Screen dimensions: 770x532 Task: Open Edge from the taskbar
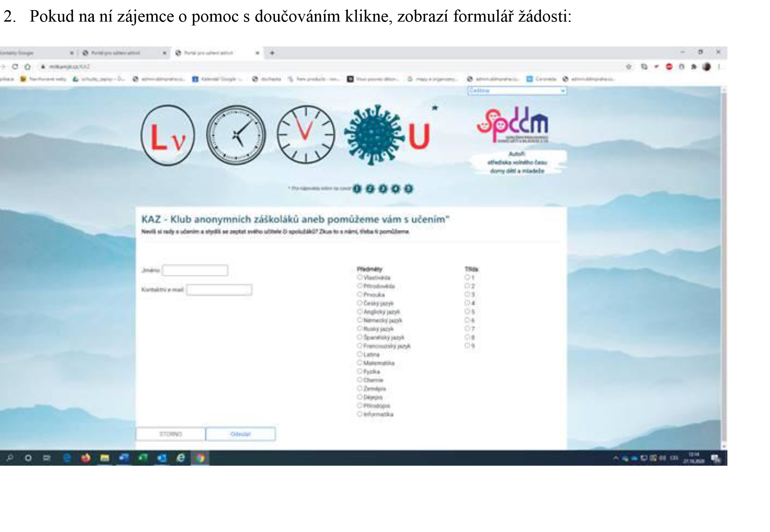[x=67, y=458]
